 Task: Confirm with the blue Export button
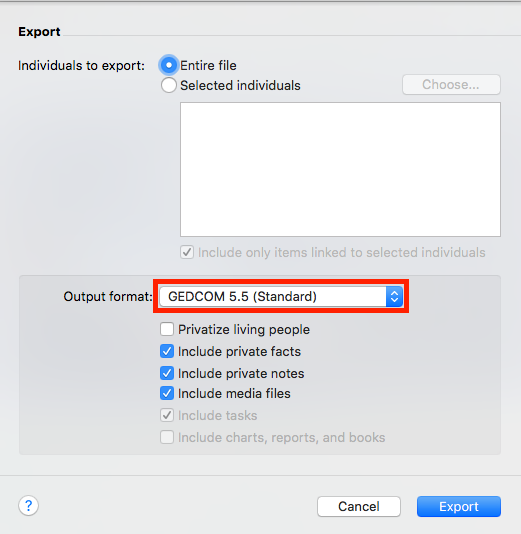(459, 506)
